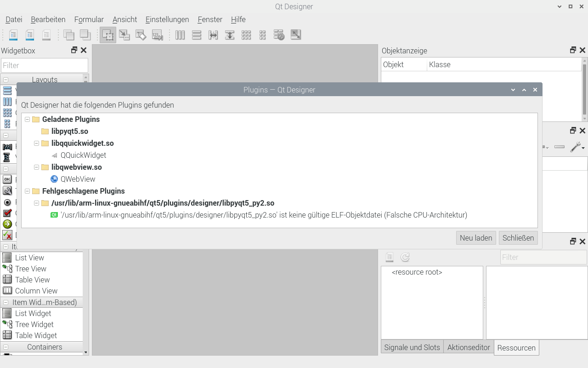The width and height of the screenshot is (588, 368).
Task: Collapse the Layouts category in Widgetbox
Action: 6,80
